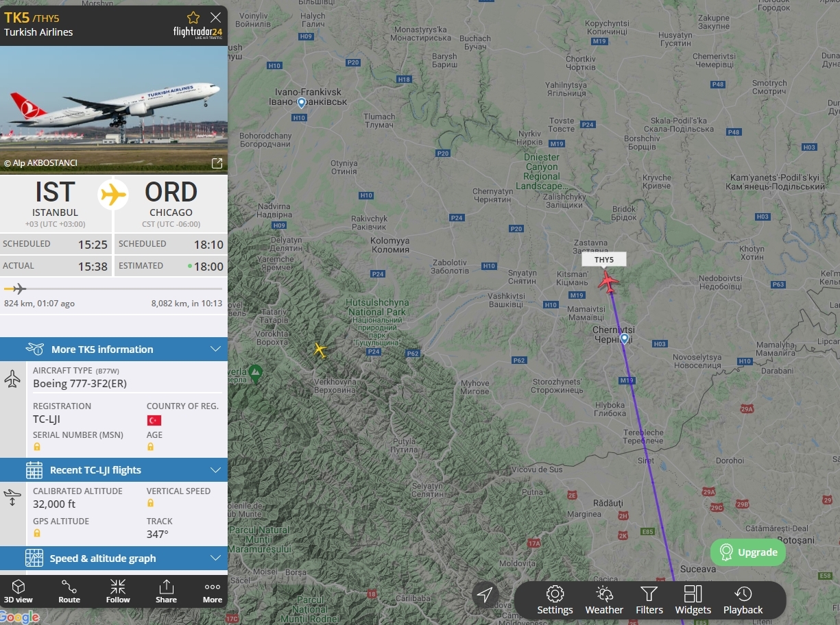Open aircraft photo in external link icon
The width and height of the screenshot is (840, 625).
217,163
